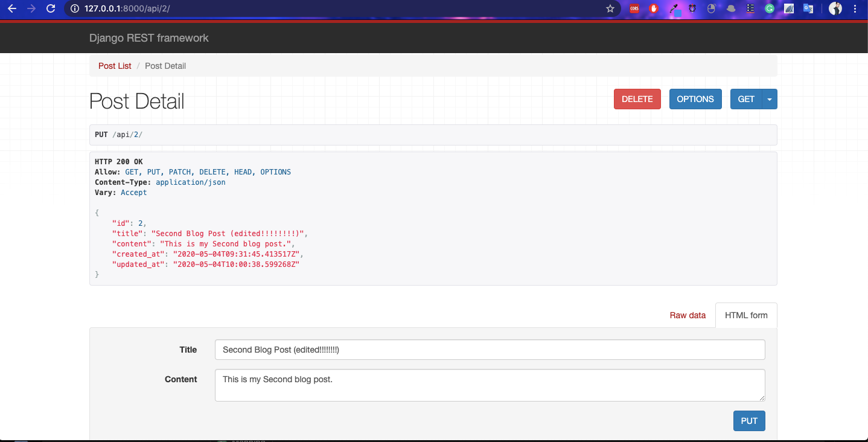The height and width of the screenshot is (442, 868).
Task: Open the Grammarly extension
Action: [x=770, y=8]
